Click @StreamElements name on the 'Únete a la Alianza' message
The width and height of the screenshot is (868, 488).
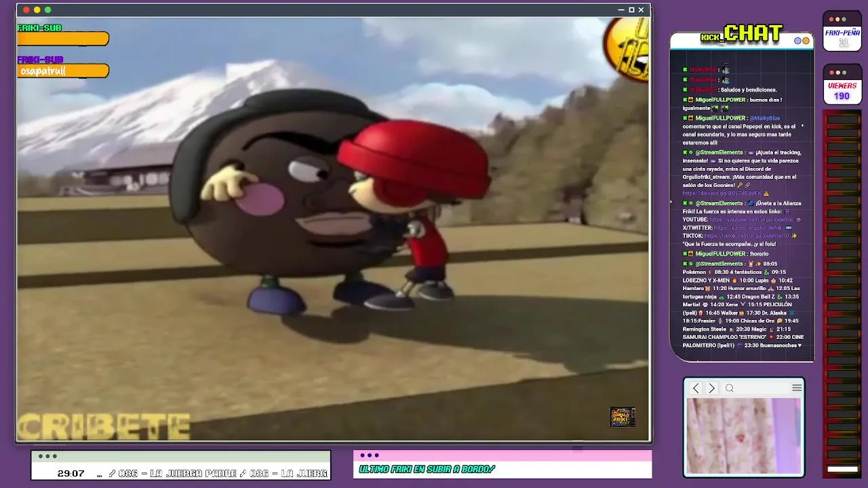tap(719, 203)
